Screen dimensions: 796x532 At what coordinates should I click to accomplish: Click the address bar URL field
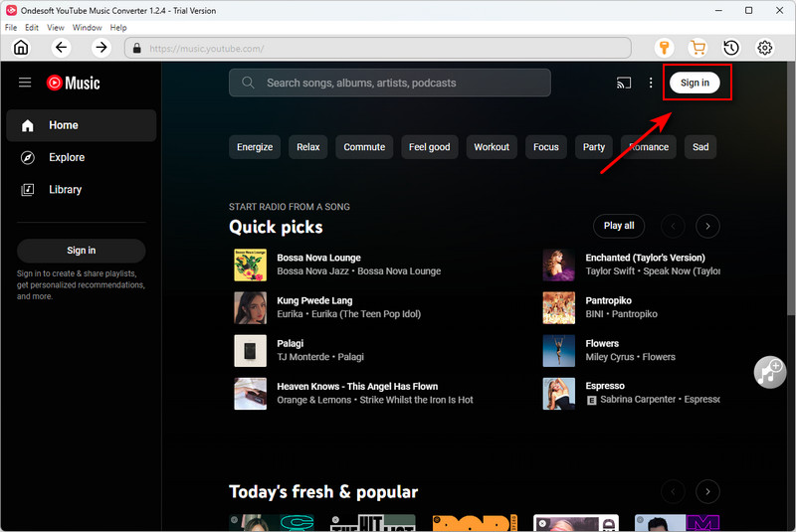pyautogui.click(x=378, y=48)
